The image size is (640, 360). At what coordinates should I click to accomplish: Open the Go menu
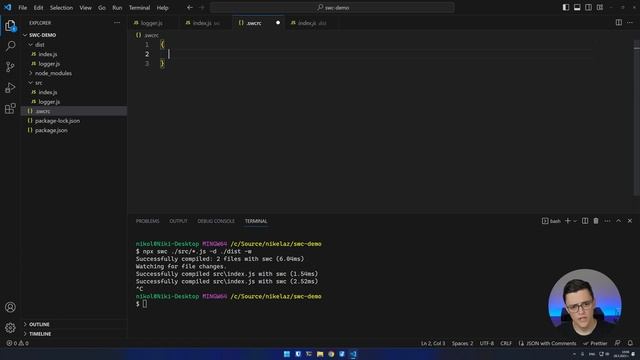102,7
